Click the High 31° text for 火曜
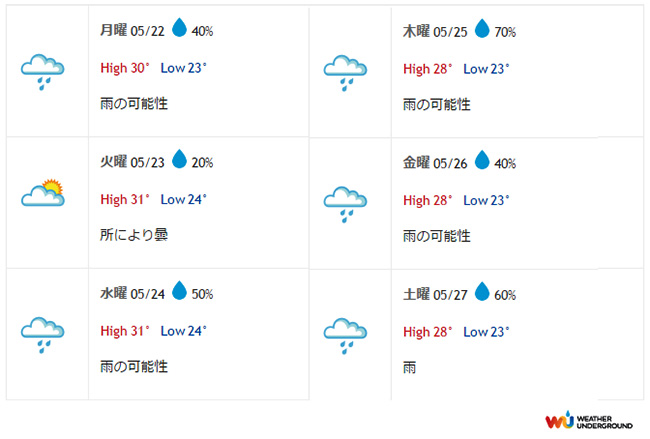This screenshot has height=439, width=650. click(125, 199)
